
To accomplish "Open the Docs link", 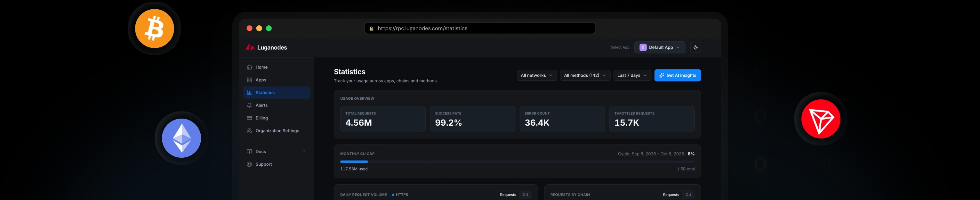I will point(277,152).
